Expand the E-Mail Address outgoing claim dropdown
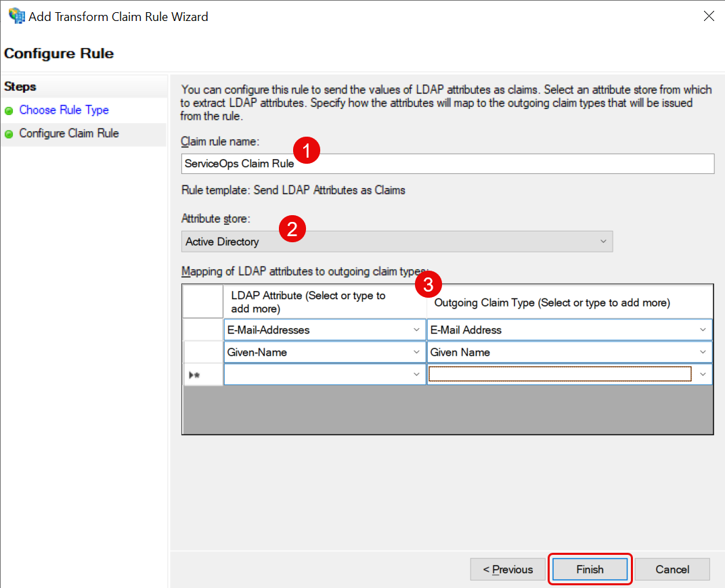This screenshot has width=725, height=588. [703, 330]
